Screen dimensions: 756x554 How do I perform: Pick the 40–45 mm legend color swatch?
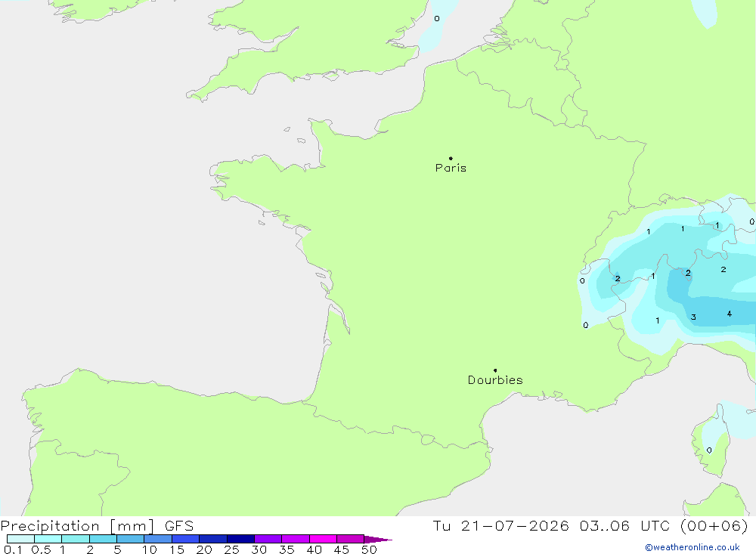(323, 539)
